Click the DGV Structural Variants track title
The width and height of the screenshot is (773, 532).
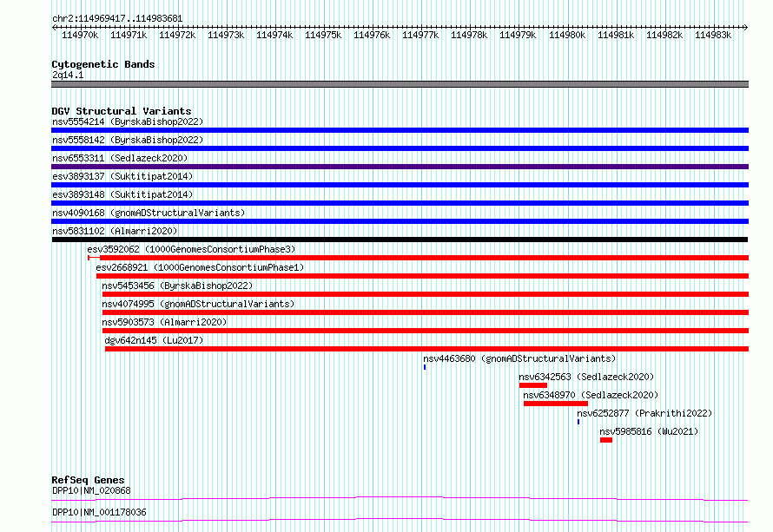click(x=122, y=111)
